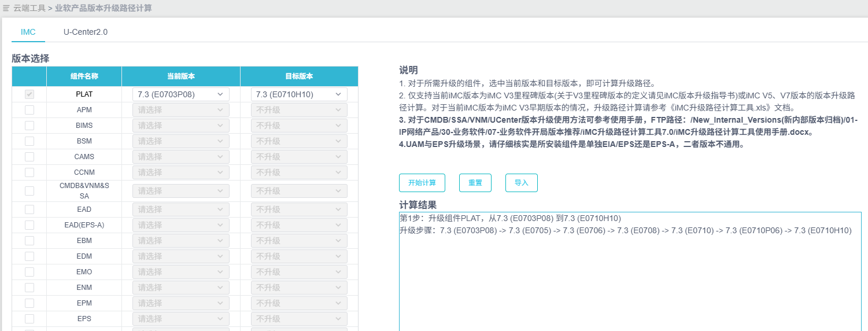Image resolution: width=868 pixels, height=331 pixels.
Task: Check the APM component checkbox
Action: (x=29, y=110)
